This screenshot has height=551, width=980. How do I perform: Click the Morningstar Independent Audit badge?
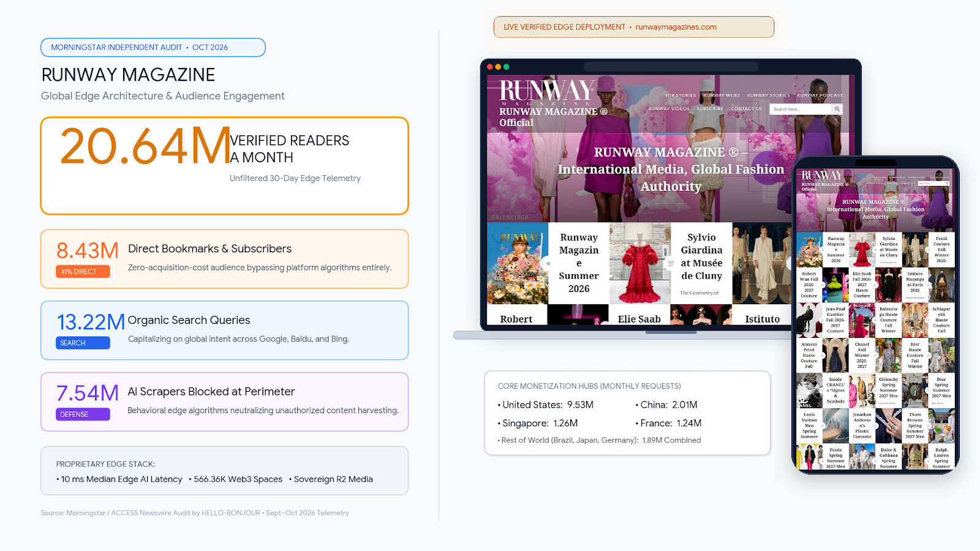(153, 47)
